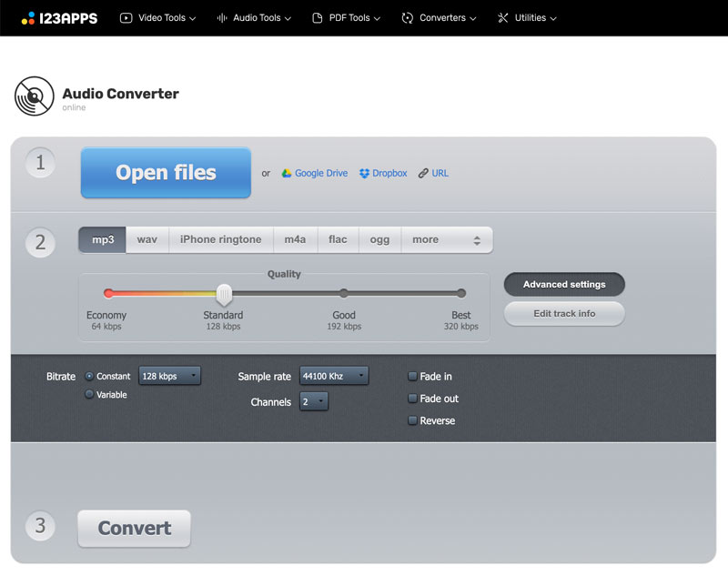The width and height of the screenshot is (728, 576).
Task: Choose the iPhone ringtone format tab
Action: pyautogui.click(x=221, y=240)
